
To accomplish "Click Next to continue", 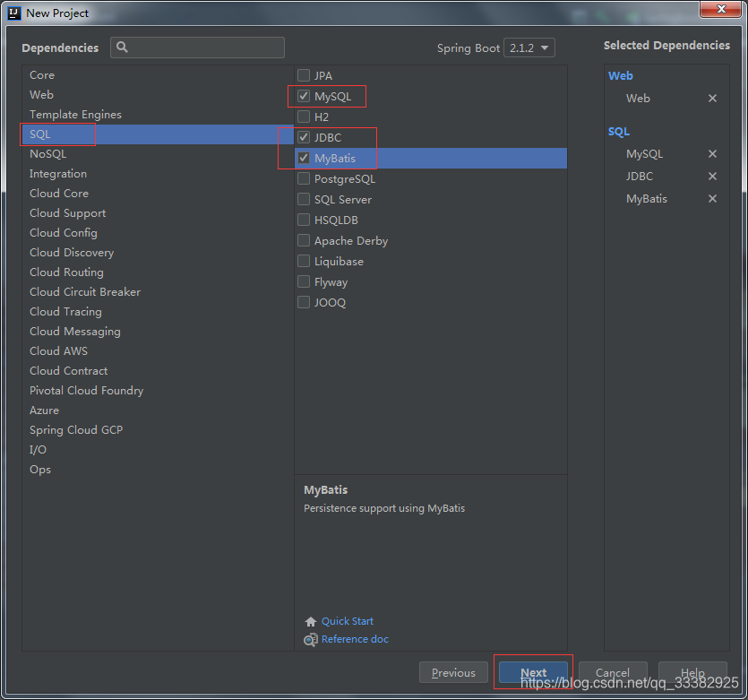I will (533, 672).
